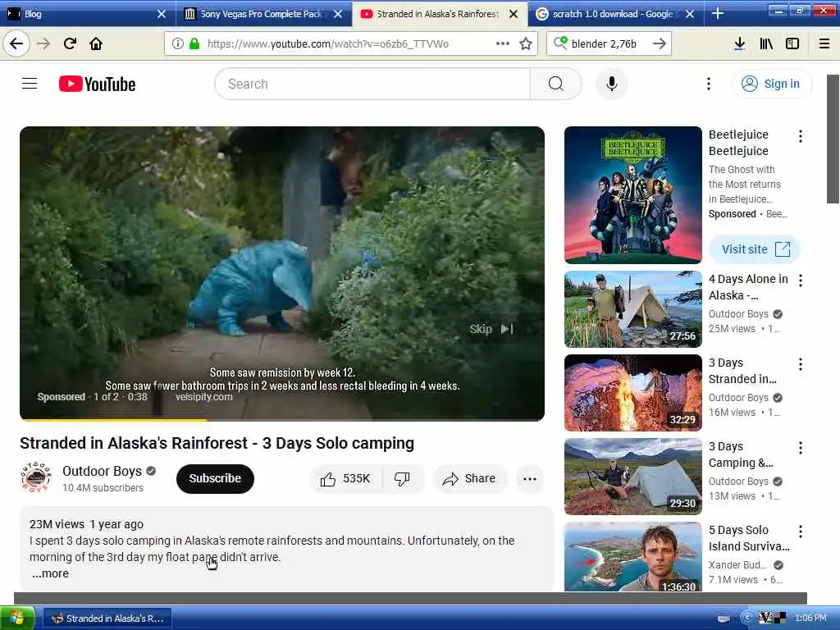The height and width of the screenshot is (630, 840).
Task: Click the page vertical scrollbar
Action: point(832,139)
